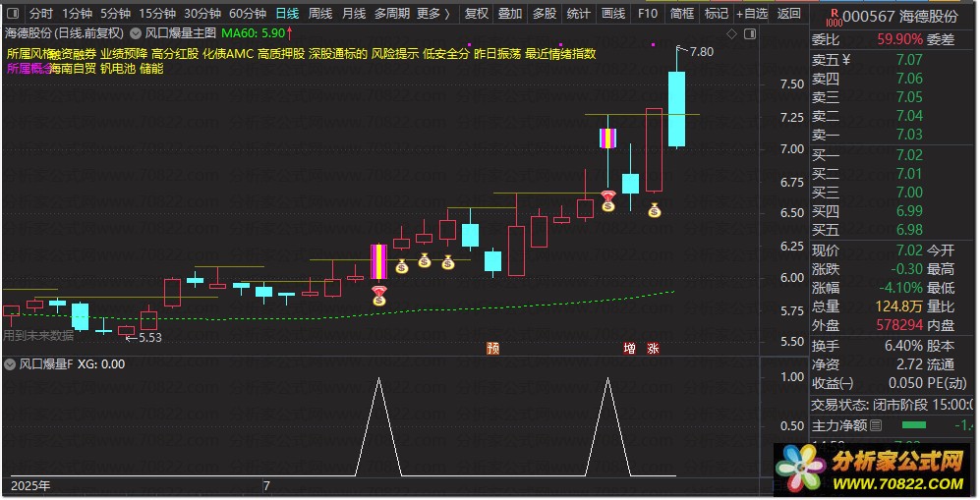Select the 60分钟 period
The image size is (980, 500).
click(248, 13)
